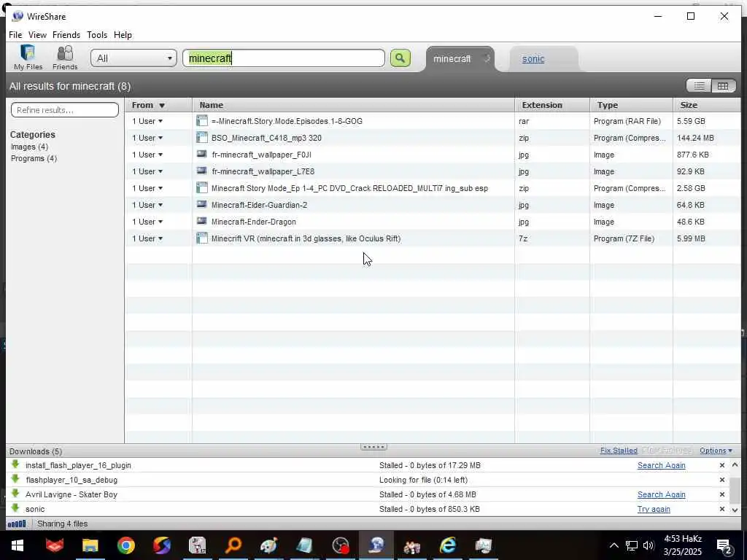Click file icon of Minecraft Story Mode_Ep 1-4
Viewport: 747px width, 560px height.
point(202,188)
